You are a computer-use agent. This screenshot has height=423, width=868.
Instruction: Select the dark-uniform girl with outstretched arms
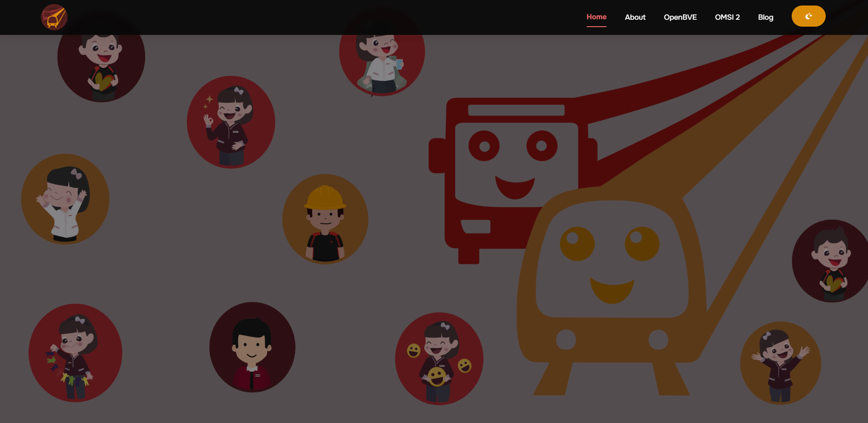click(x=780, y=363)
